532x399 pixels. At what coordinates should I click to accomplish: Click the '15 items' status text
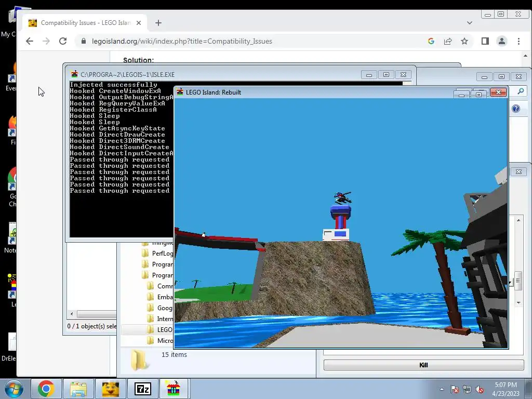pyautogui.click(x=174, y=354)
